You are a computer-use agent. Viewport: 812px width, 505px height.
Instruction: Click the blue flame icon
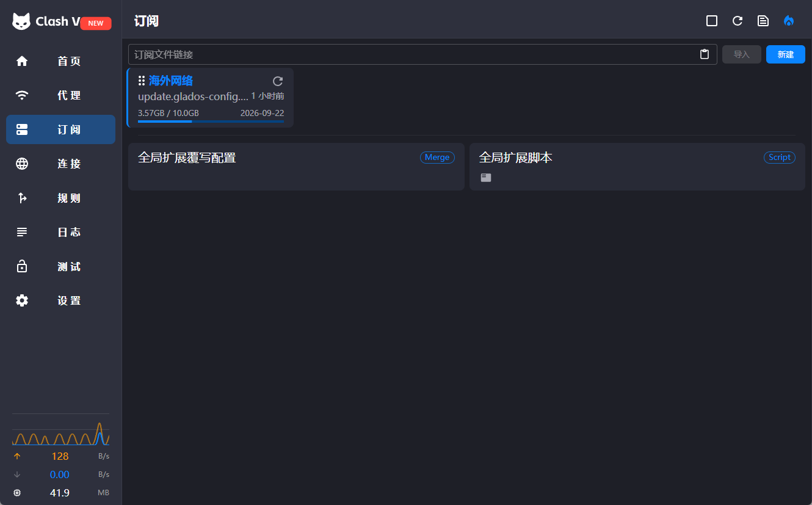[x=789, y=21]
